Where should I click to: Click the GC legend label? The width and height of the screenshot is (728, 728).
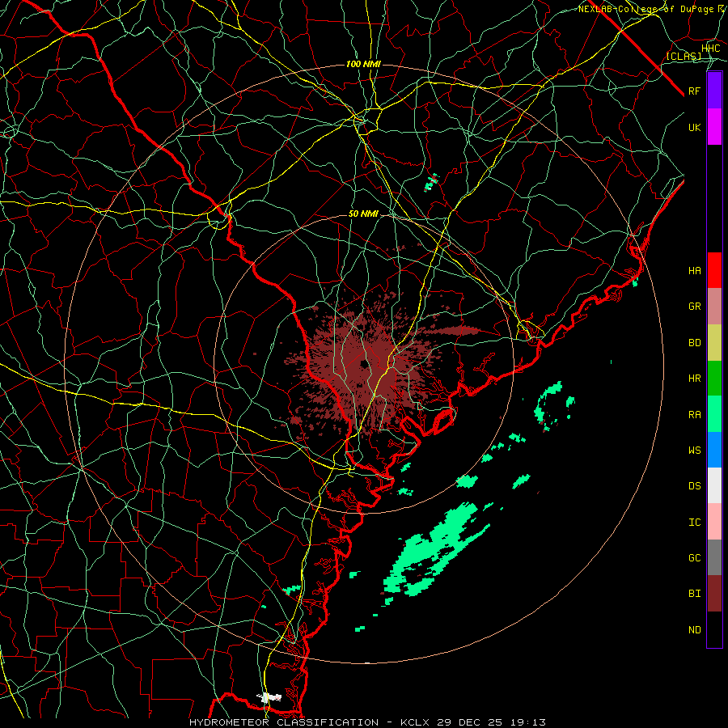(x=695, y=558)
